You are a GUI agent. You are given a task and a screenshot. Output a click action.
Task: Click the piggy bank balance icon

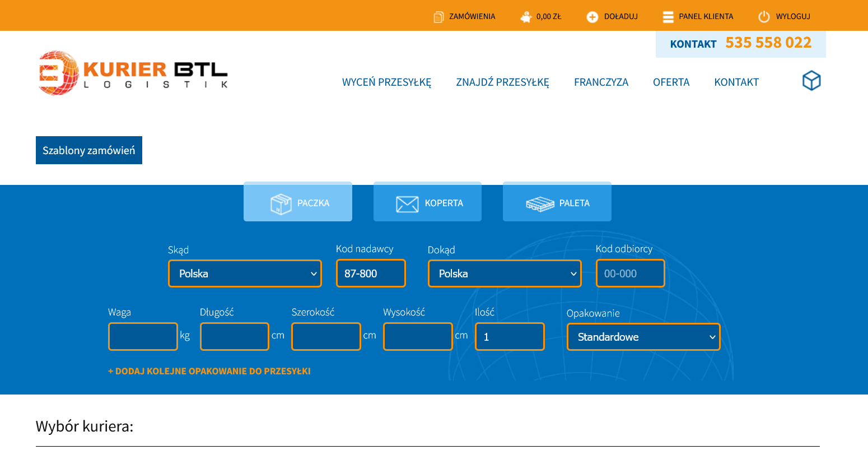click(526, 17)
